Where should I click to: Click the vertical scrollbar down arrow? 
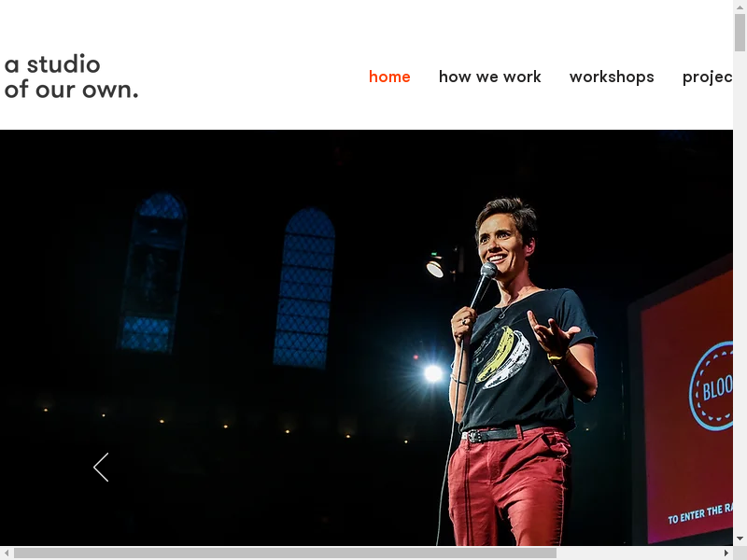click(740, 539)
